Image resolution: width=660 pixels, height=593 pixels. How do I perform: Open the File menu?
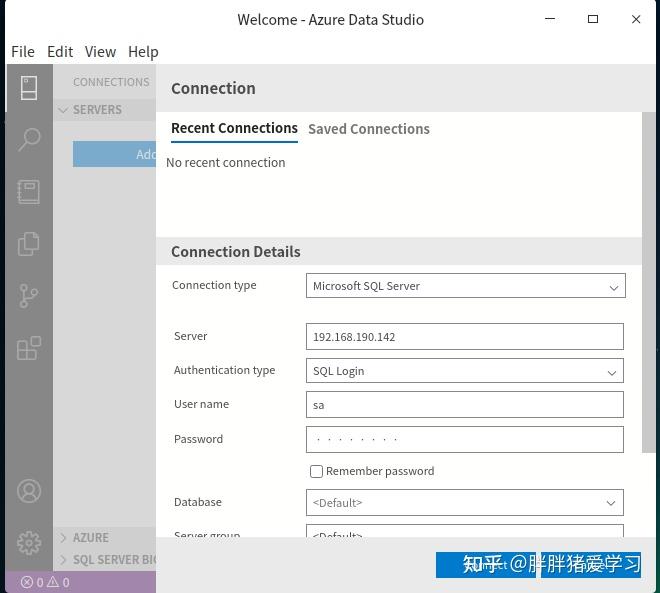pos(23,52)
